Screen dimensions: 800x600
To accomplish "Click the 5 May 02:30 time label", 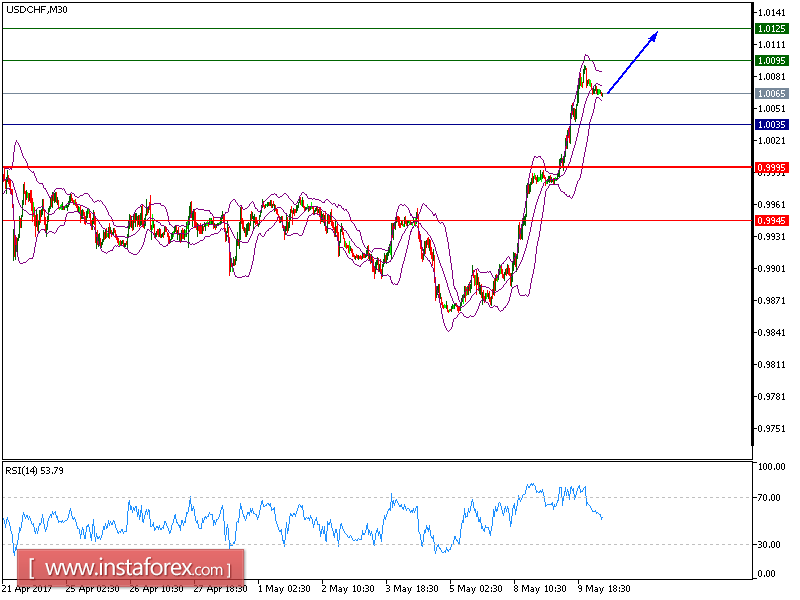I will [476, 589].
